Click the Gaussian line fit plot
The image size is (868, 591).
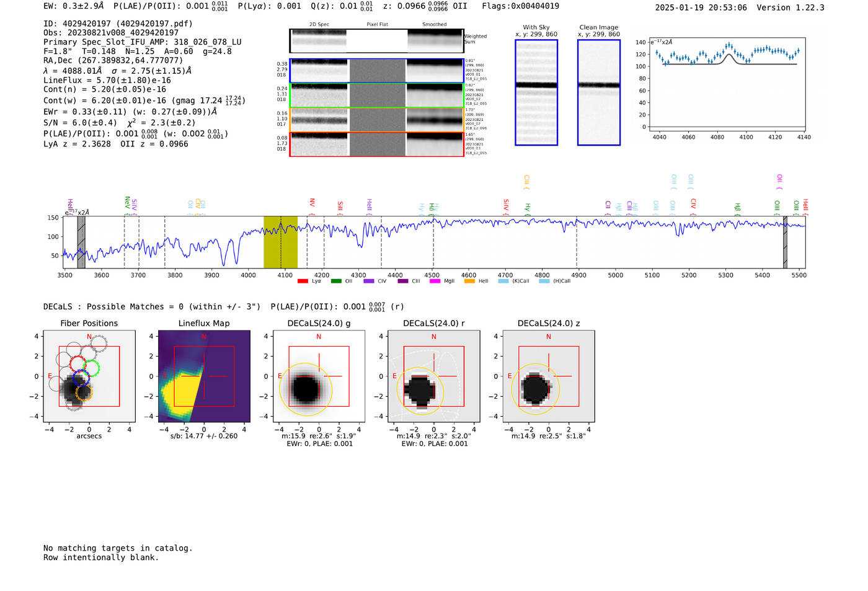726,84
